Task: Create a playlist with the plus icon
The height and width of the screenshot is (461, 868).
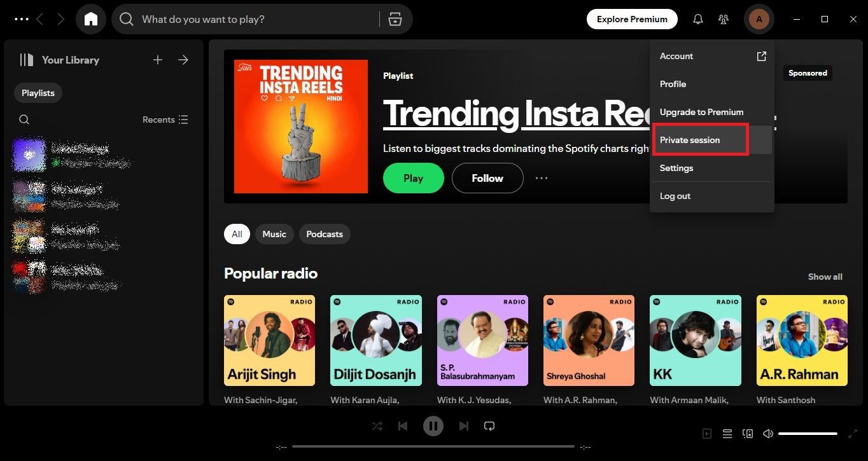Action: tap(158, 60)
